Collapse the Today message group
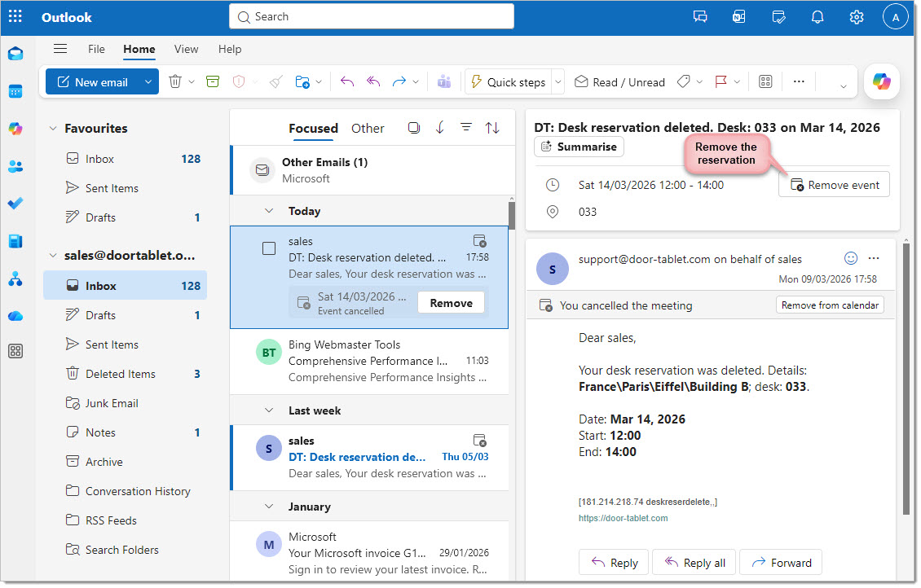Screen dimensions: 921x588 tap(268, 211)
